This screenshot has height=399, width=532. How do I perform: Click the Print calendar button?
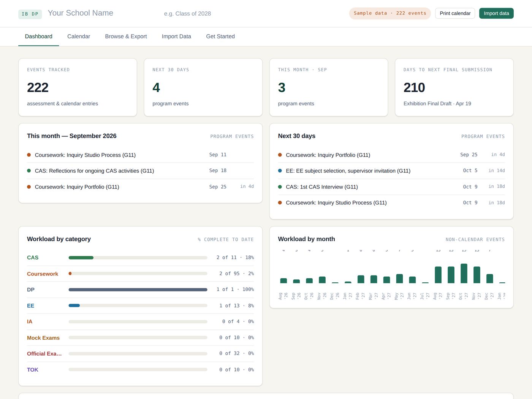pos(455,13)
